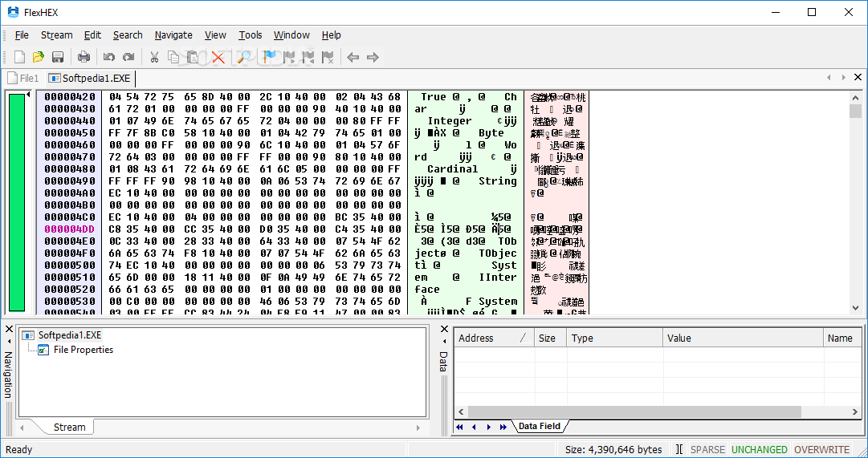
Task: Click the file size text in status bar
Action: coord(613,449)
